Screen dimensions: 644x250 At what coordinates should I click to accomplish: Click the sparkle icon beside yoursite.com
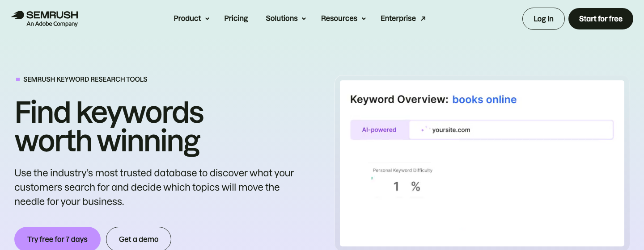[x=425, y=129]
